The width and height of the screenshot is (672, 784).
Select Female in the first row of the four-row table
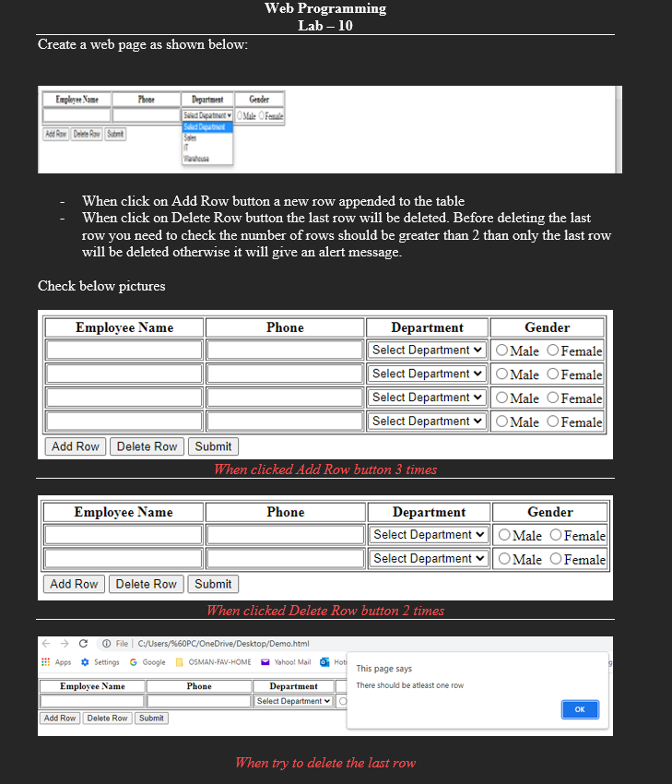tap(552, 350)
